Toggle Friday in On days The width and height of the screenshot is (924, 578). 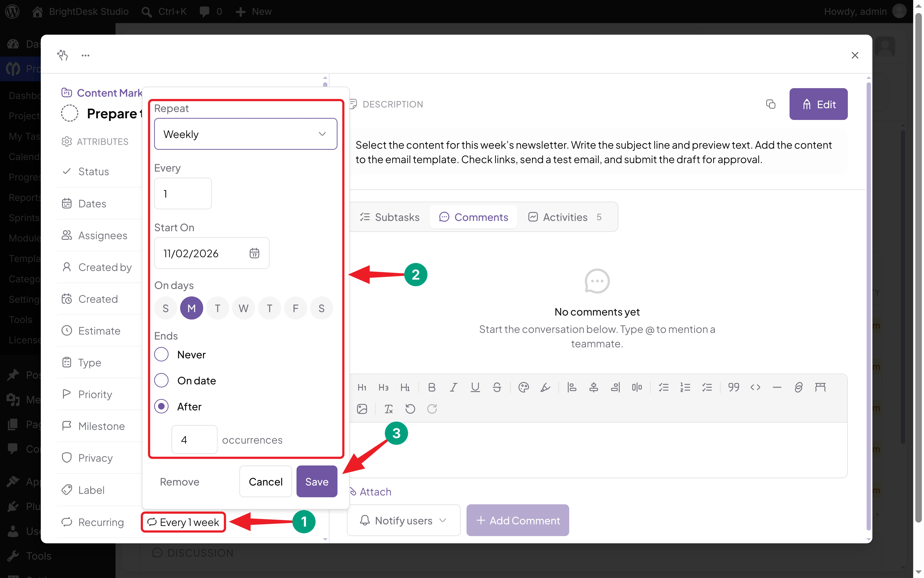pos(296,308)
